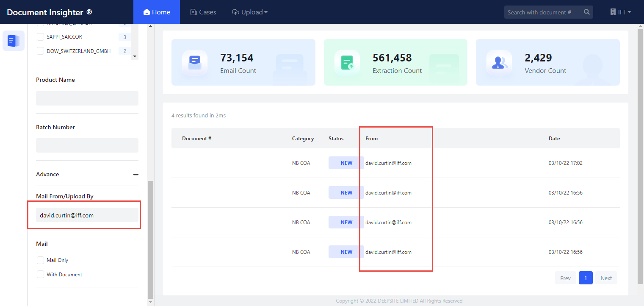Click the Extraction Count document icon
This screenshot has width=644, height=306.
point(347,62)
